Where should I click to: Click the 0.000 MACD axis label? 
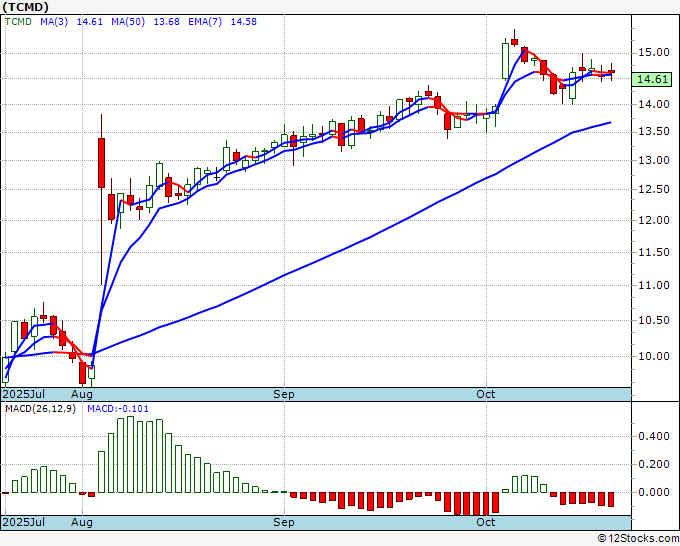point(654,492)
